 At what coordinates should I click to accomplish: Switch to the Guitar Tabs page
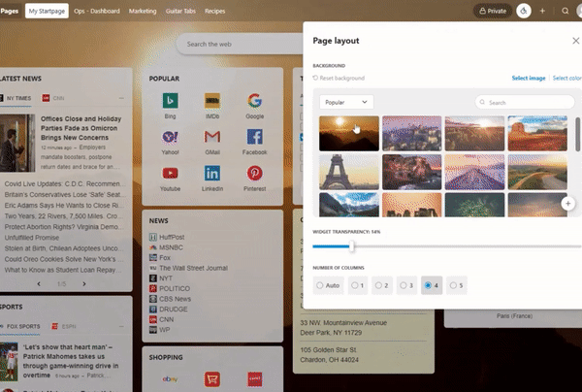pyautogui.click(x=180, y=11)
